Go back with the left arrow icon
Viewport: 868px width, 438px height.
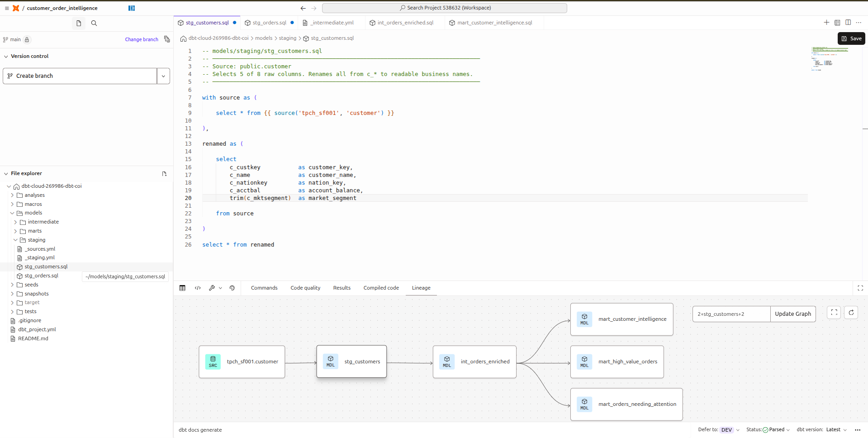[303, 8]
